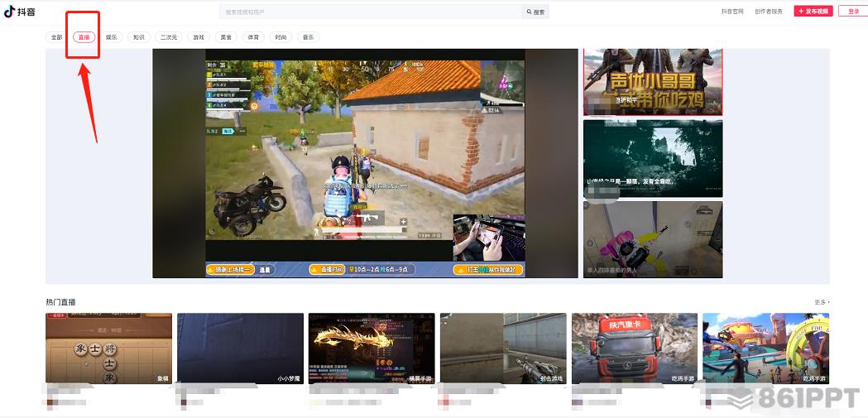The width and height of the screenshot is (868, 418).
Task: Click the Douyin logo
Action: coord(20,11)
